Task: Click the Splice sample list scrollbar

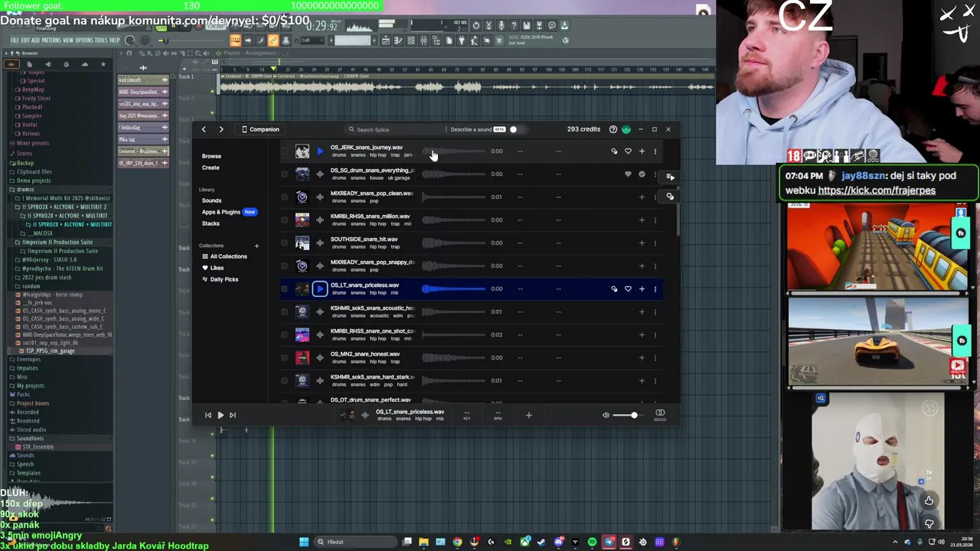Action: pos(678,218)
